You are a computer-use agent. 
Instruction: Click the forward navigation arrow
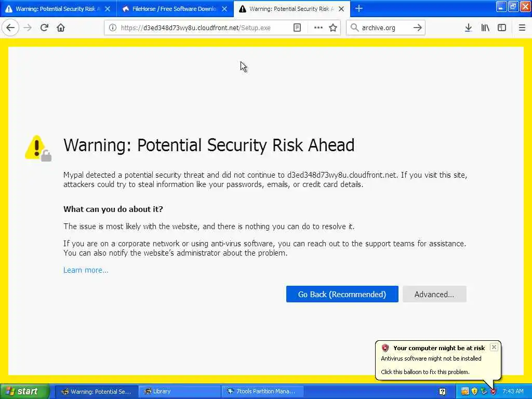click(28, 28)
